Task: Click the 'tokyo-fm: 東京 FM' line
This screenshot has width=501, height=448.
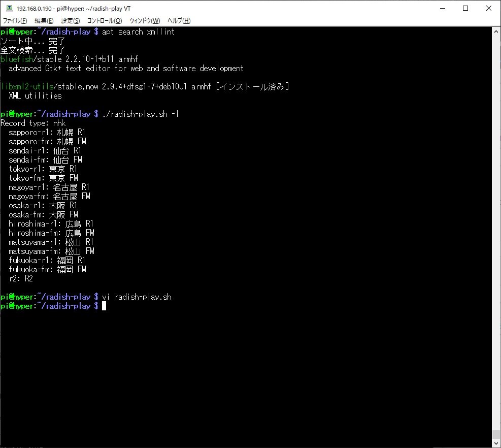Action: click(43, 178)
